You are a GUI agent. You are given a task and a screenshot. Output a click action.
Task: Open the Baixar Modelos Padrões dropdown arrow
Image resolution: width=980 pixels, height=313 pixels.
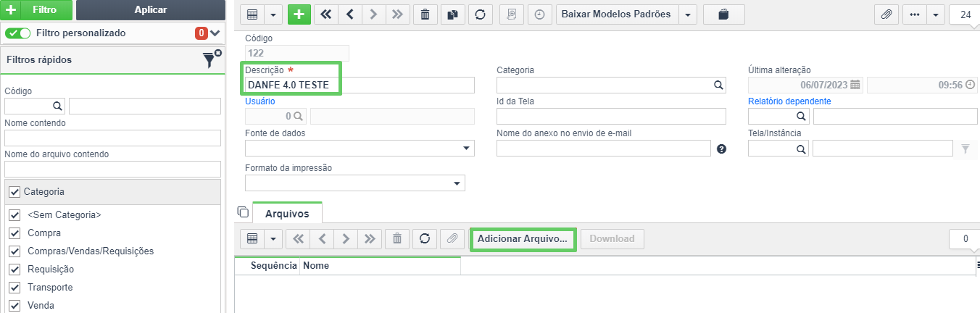(688, 14)
